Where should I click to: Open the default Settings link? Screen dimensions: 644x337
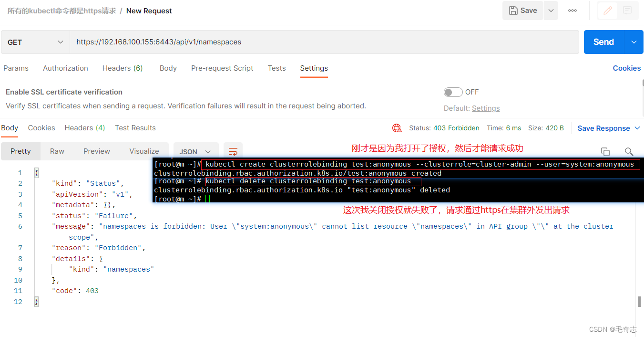click(x=486, y=108)
